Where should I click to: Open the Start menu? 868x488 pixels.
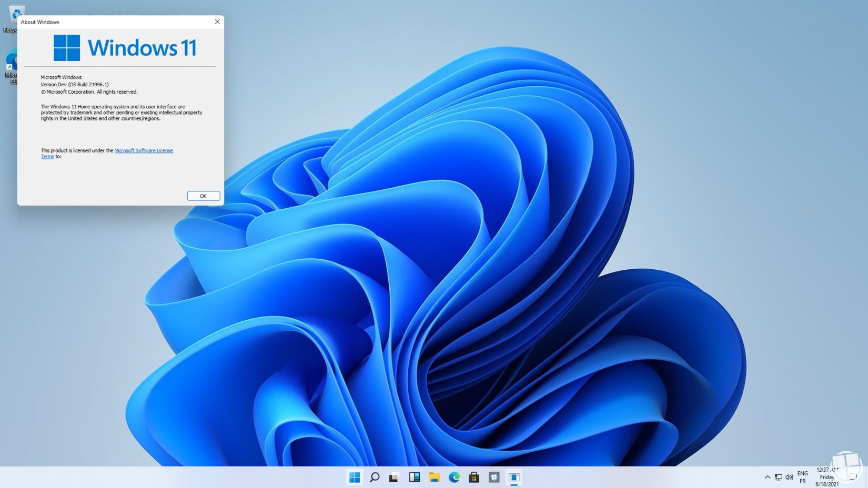355,477
